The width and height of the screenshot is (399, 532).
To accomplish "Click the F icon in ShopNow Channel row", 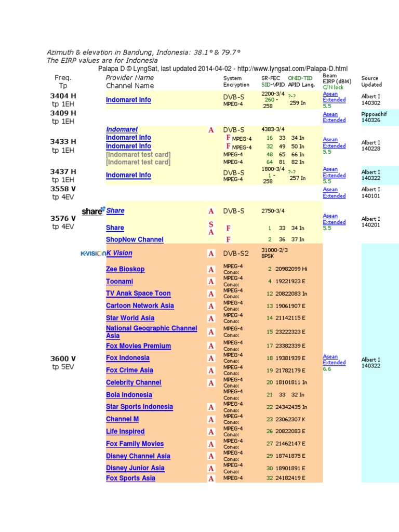I will tap(229, 240).
